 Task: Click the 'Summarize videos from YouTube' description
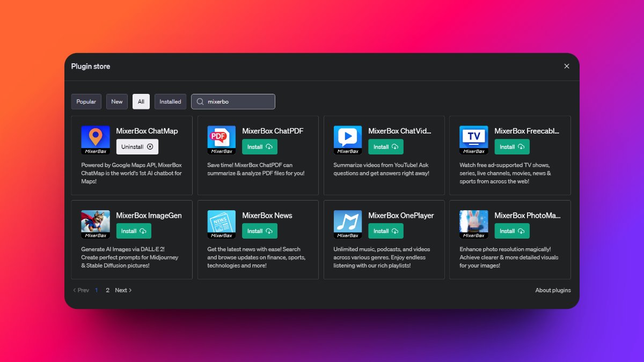click(x=381, y=169)
